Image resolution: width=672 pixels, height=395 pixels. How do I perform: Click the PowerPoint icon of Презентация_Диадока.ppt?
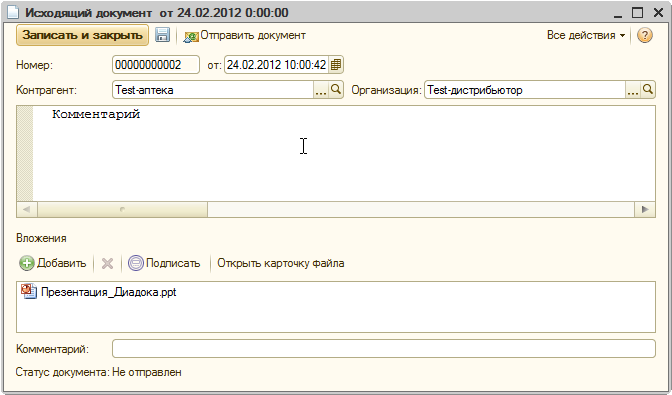tap(29, 292)
